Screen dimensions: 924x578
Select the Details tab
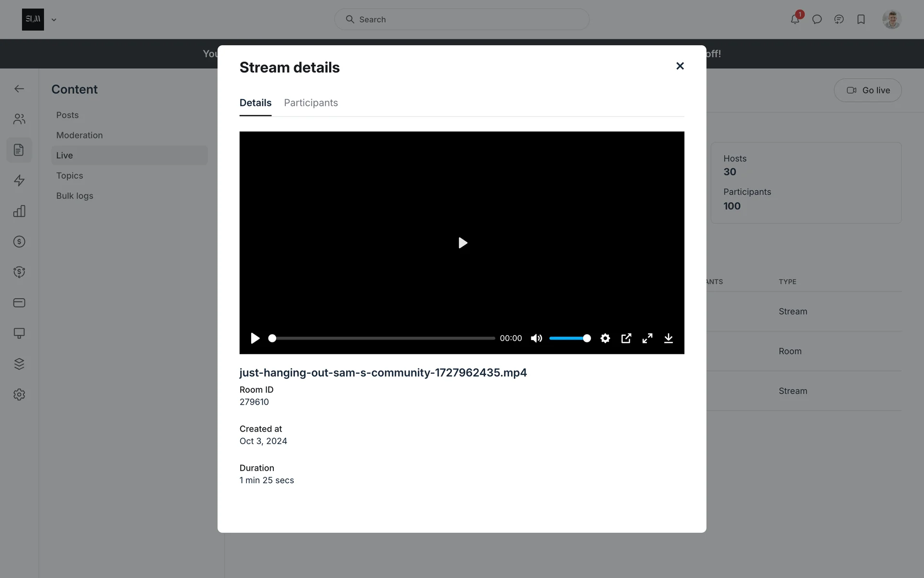(256, 103)
